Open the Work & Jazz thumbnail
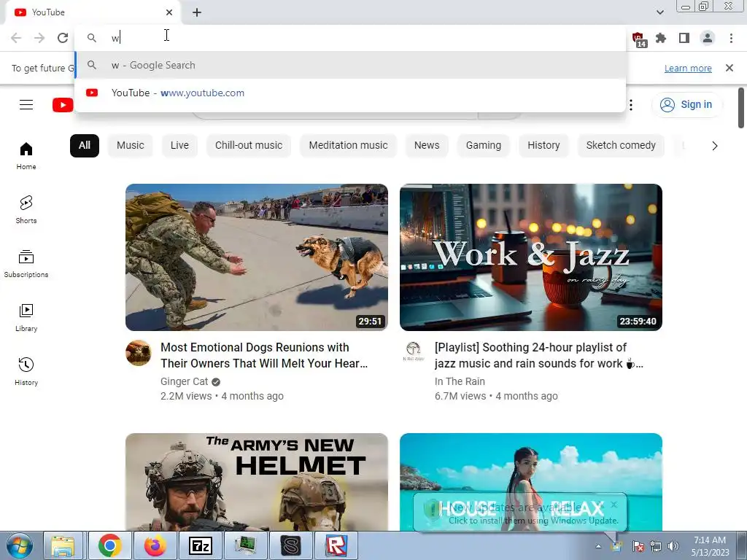The height and width of the screenshot is (560, 747). pyautogui.click(x=531, y=257)
